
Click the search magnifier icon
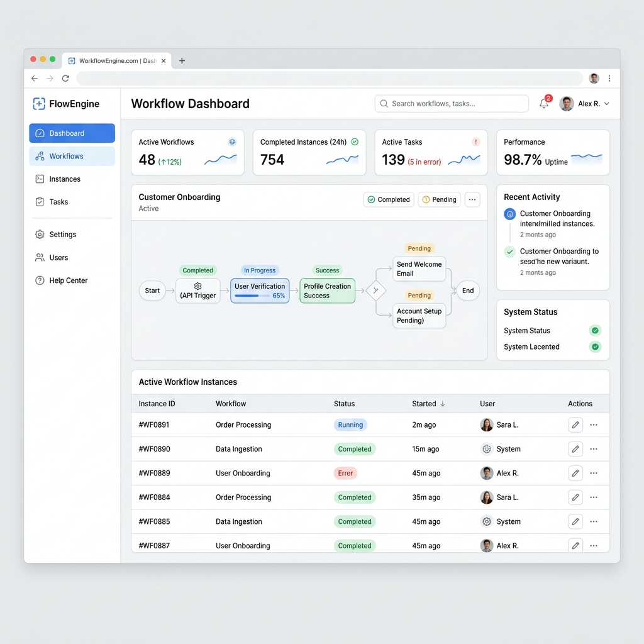click(384, 104)
